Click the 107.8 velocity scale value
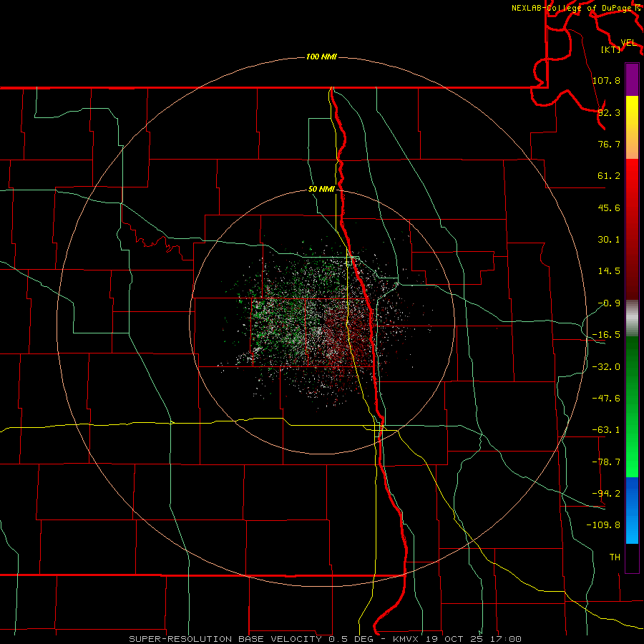Screen dimensions: 644x644 606,80
